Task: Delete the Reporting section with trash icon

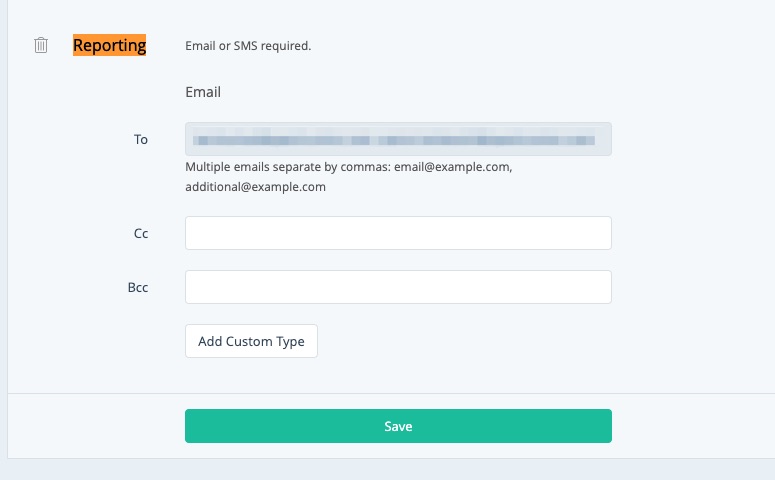Action: (41, 45)
